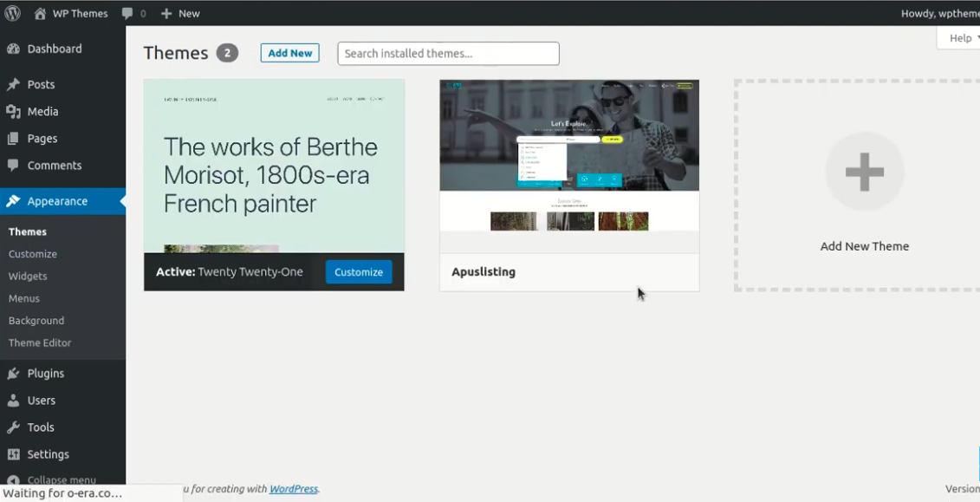The image size is (980, 502).
Task: Click the Settings sliders icon
Action: click(13, 454)
